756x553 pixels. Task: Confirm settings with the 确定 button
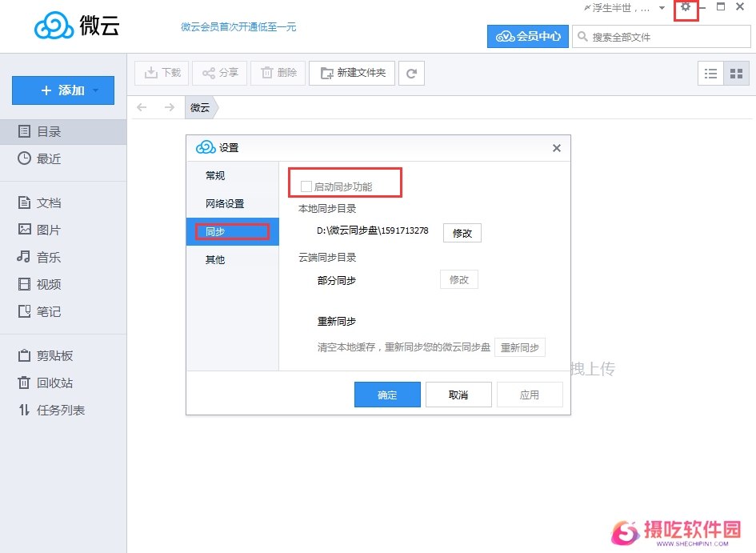tap(387, 394)
